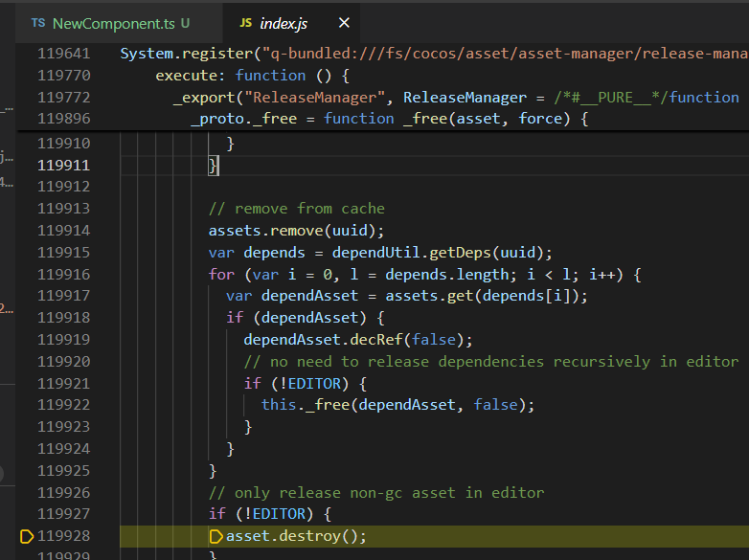Click 'if (!EDITOR) {' on line 119921
The image size is (749, 560).
(306, 384)
